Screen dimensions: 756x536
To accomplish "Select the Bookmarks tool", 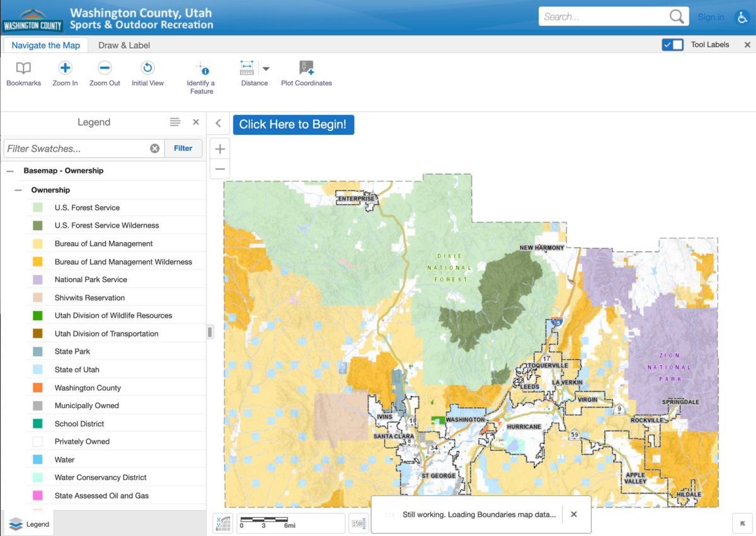I will pyautogui.click(x=23, y=73).
